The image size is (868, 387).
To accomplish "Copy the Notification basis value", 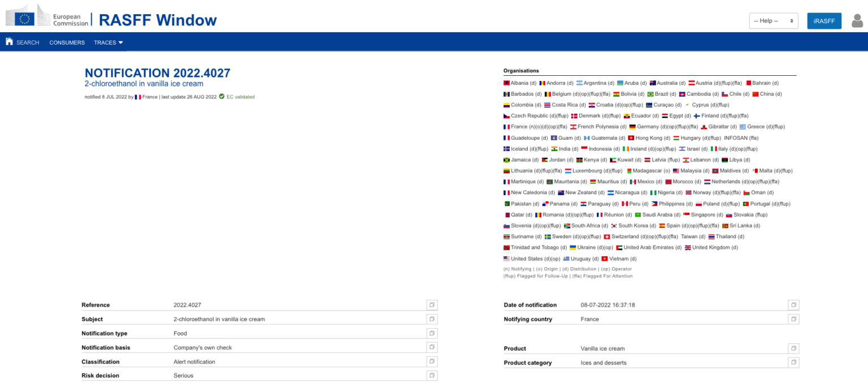I will coord(432,347).
